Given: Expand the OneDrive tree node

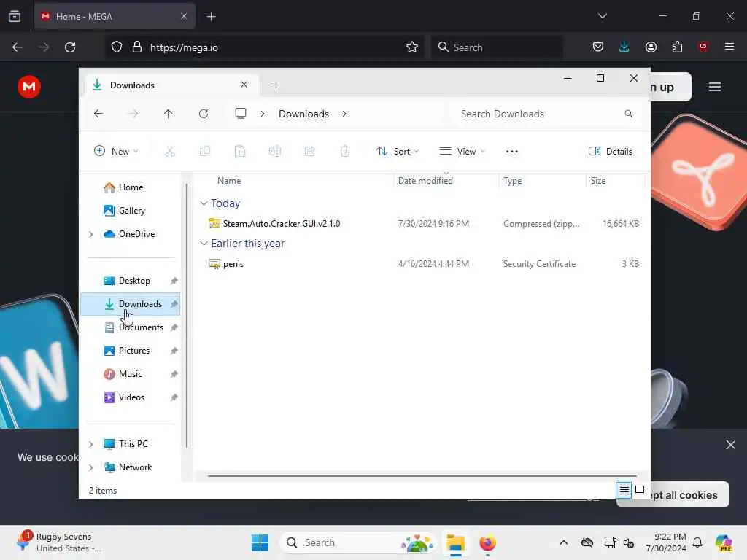Looking at the screenshot, I should point(91,234).
